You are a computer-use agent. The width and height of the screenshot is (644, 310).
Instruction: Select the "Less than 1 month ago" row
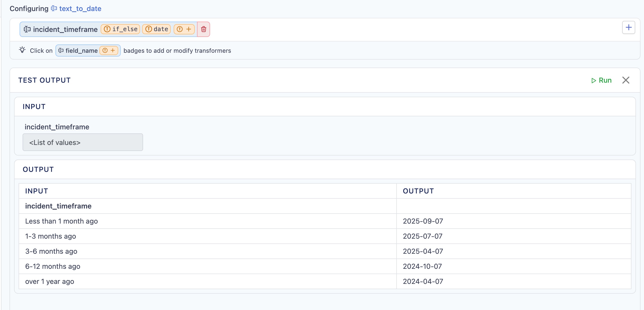61,221
